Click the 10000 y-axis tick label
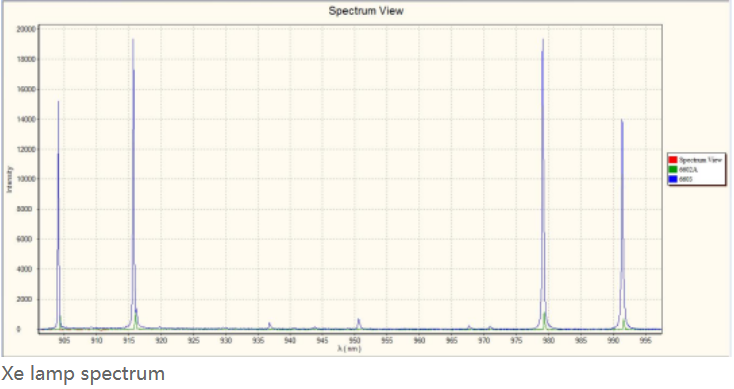This screenshot has width=734, height=389. (26, 179)
